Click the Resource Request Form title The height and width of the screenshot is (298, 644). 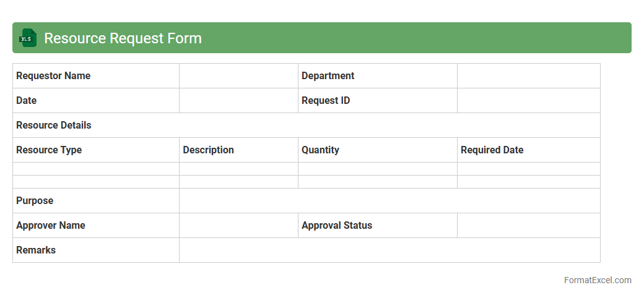click(x=123, y=38)
